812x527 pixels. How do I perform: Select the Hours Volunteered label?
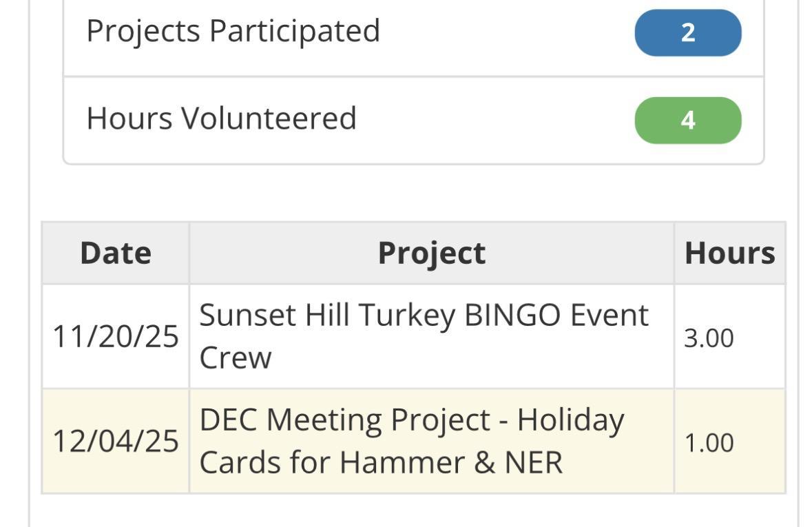pyautogui.click(x=221, y=118)
